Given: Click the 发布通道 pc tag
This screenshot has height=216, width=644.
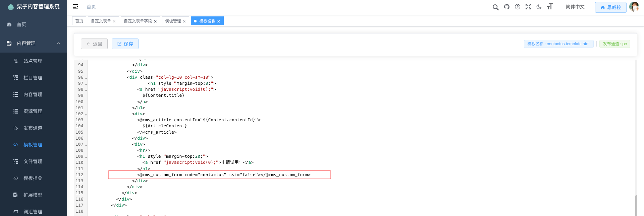Looking at the screenshot, I should click(x=615, y=44).
